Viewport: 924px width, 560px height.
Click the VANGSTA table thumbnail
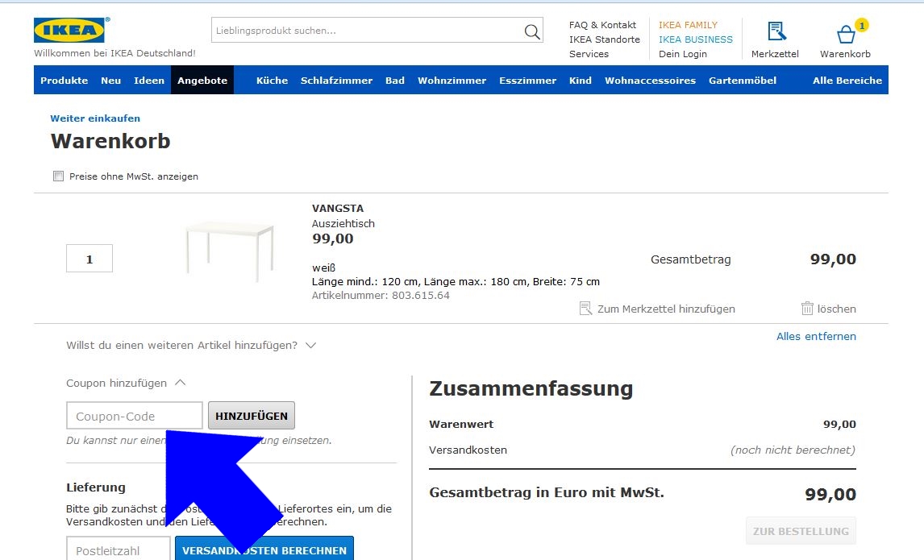230,251
